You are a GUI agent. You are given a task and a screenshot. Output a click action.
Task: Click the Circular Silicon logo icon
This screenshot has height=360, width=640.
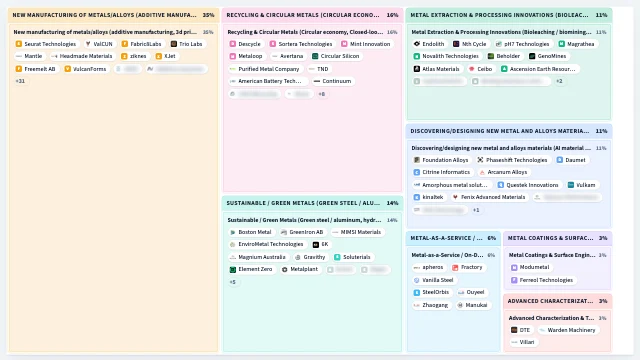click(315, 56)
